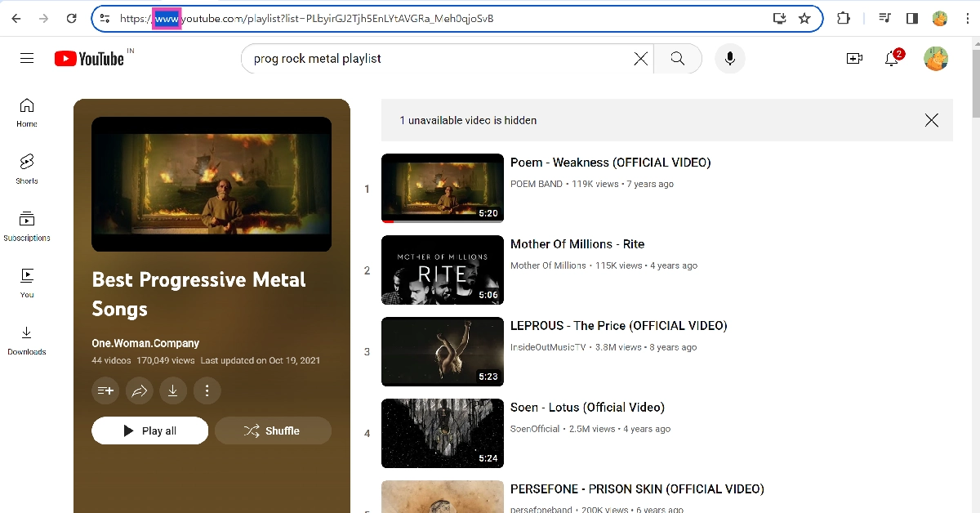The image size is (980, 513).
Task: Click the 'Best Progressive Metal Songs' title
Action: pyautogui.click(x=198, y=294)
